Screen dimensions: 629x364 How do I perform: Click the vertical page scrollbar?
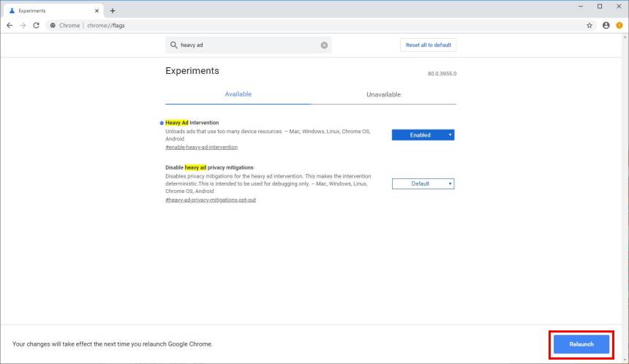625,199
